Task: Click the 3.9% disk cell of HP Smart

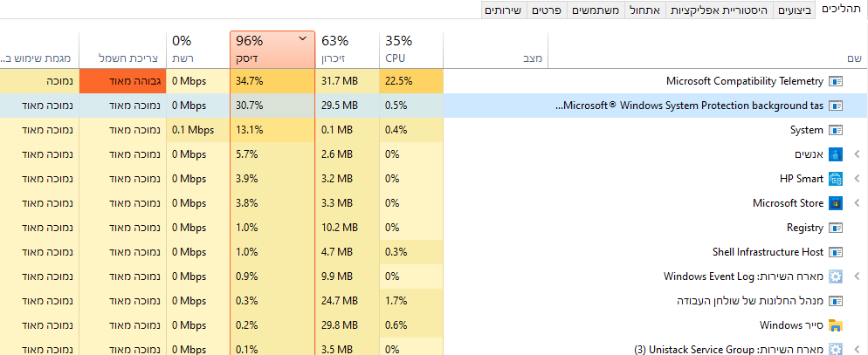Action: click(272, 179)
